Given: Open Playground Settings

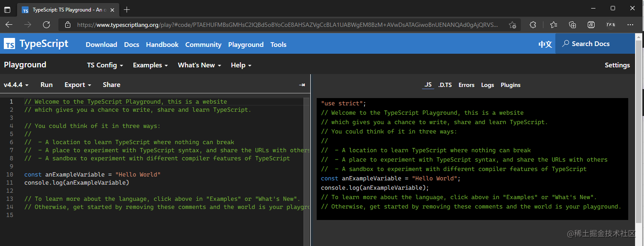Looking at the screenshot, I should [x=617, y=65].
